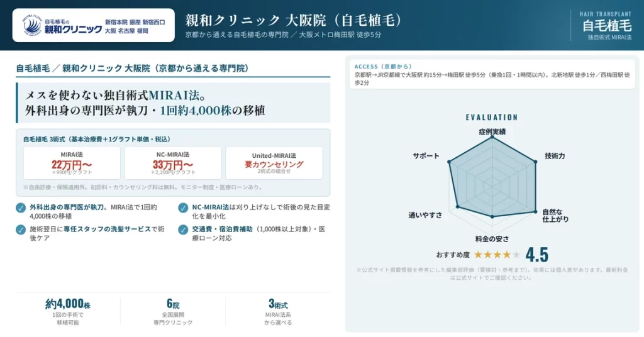Select the MIRAI法 22万円〜 price card

coord(72,163)
